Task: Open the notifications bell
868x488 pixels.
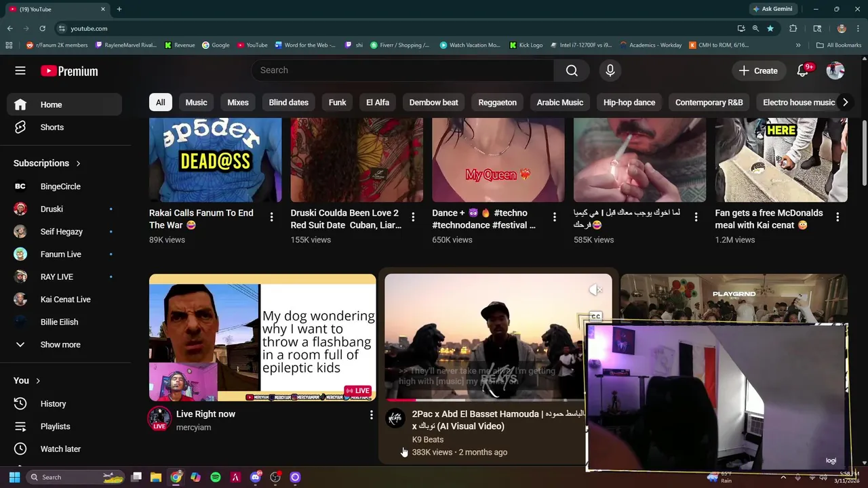Action: point(803,70)
